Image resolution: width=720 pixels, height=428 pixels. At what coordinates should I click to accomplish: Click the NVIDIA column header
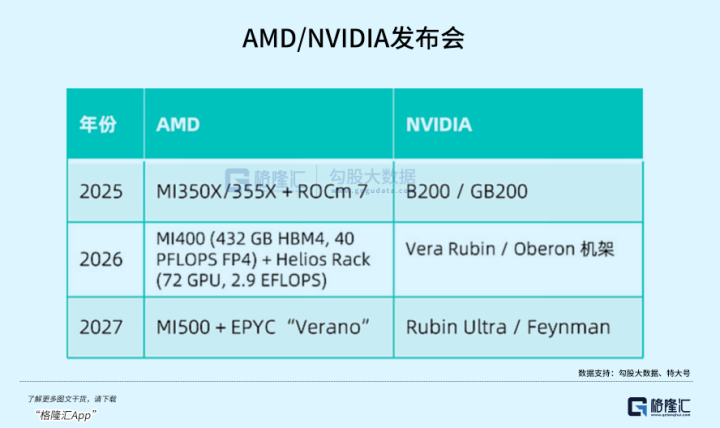(x=439, y=125)
